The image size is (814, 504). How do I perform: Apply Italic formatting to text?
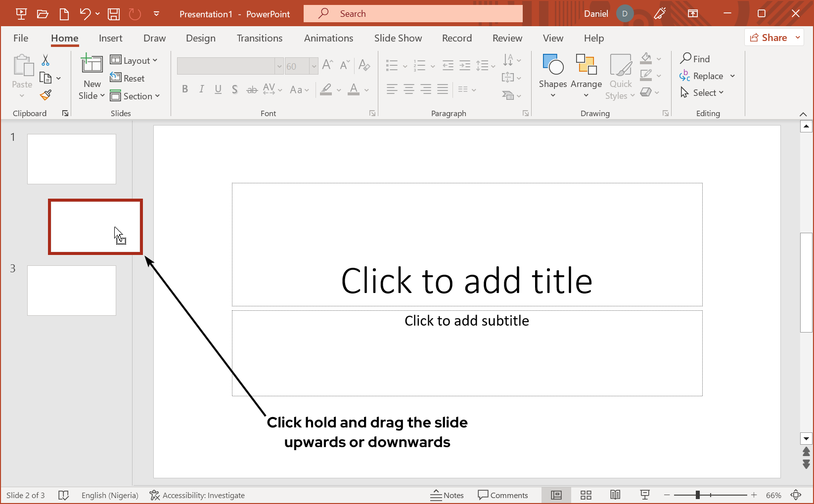click(x=201, y=89)
